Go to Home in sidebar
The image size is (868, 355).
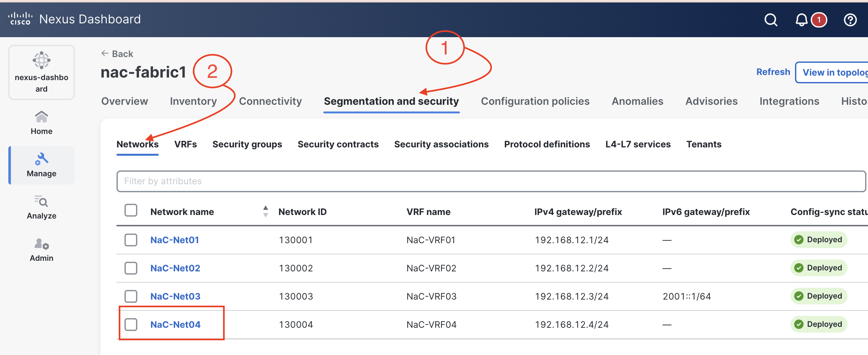[x=41, y=123]
